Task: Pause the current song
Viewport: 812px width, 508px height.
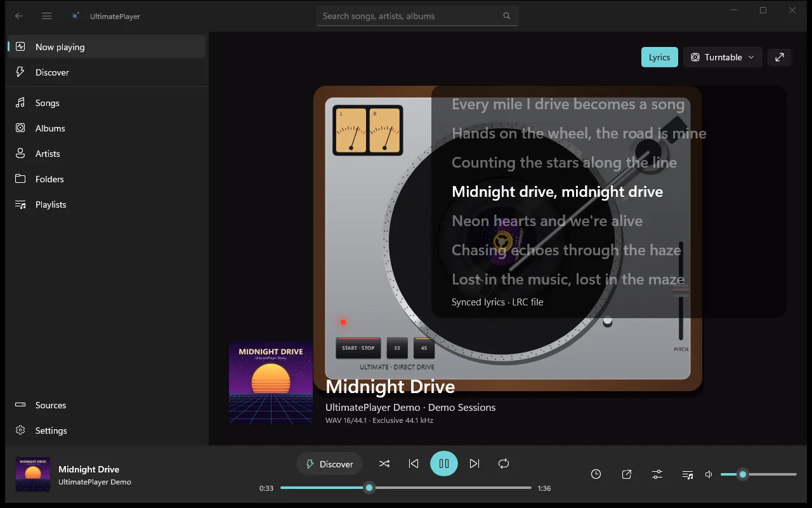Action: click(x=444, y=464)
